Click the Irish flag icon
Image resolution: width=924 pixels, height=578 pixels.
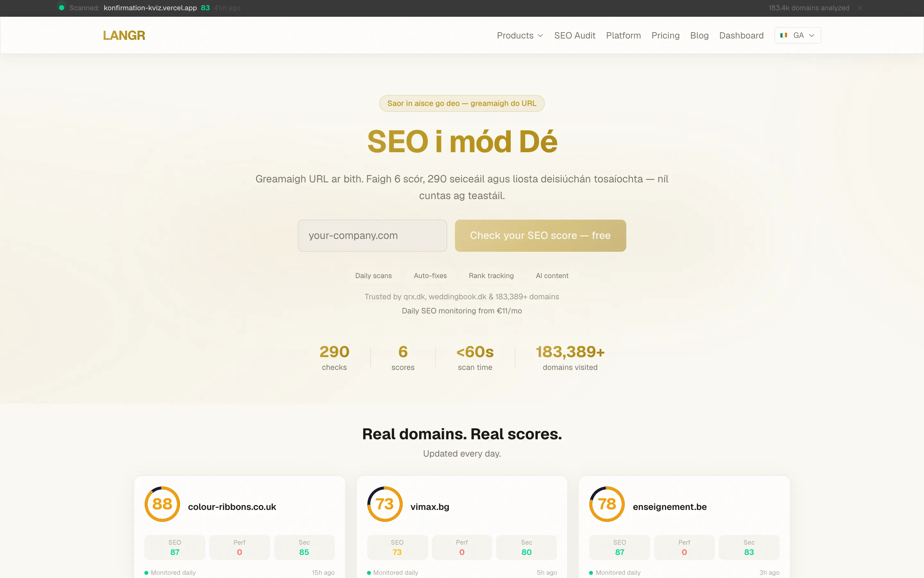click(x=783, y=35)
